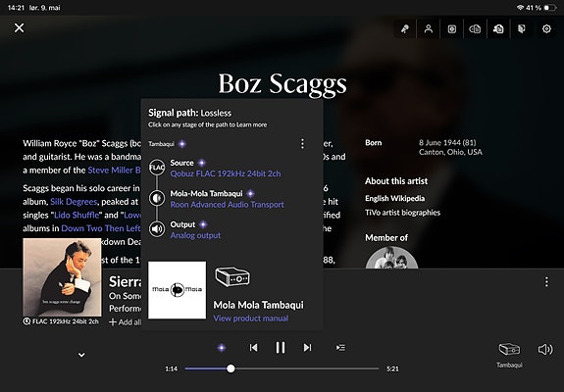
Task: Click the artist profile icon in toolbar
Action: [428, 28]
